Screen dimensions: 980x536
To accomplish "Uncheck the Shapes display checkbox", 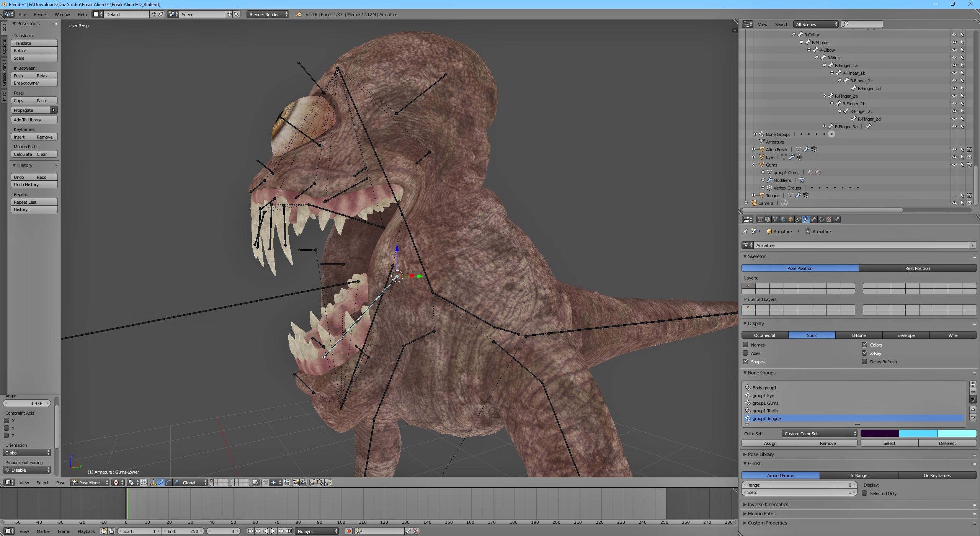I will [745, 361].
